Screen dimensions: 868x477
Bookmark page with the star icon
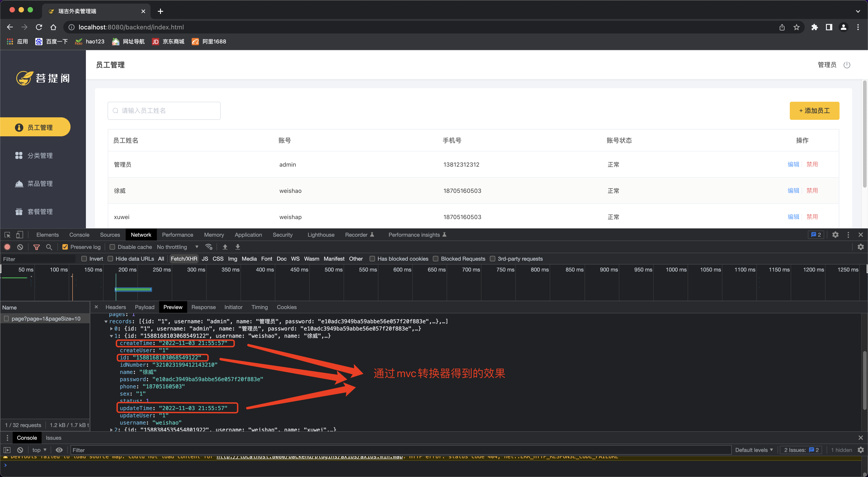796,27
